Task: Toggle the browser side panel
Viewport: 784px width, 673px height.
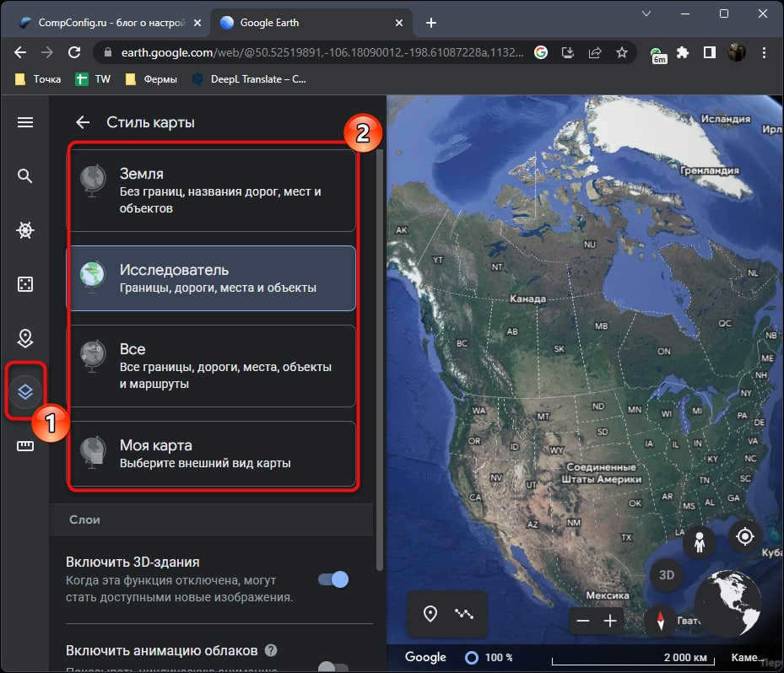Action: pyautogui.click(x=710, y=52)
